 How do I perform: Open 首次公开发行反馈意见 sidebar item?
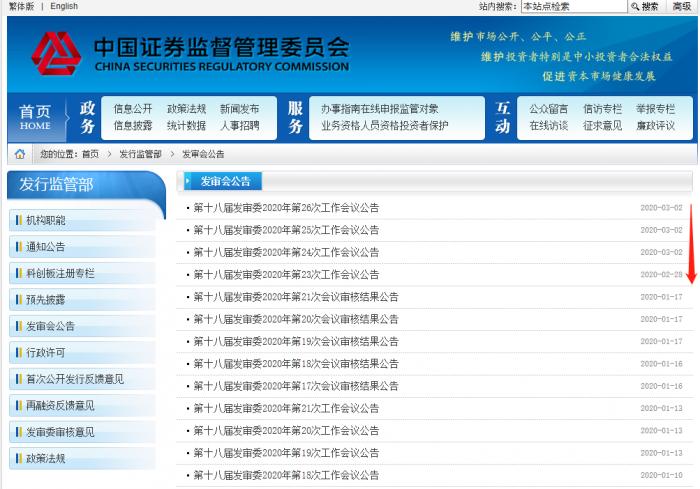(75, 379)
